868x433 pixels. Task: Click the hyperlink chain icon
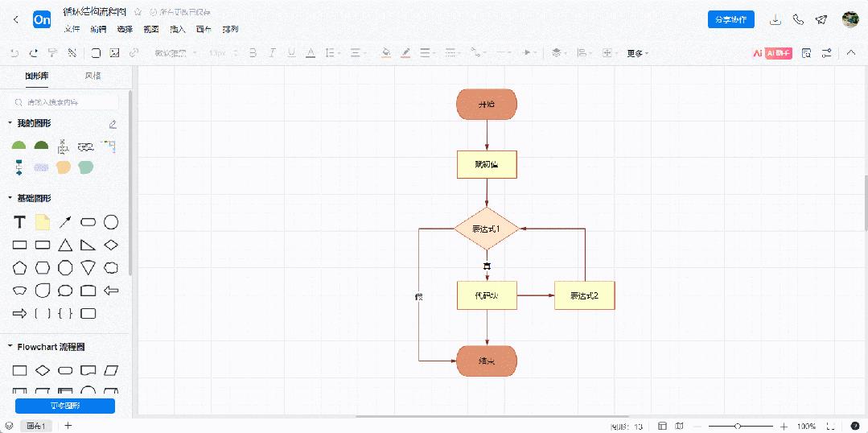pos(134,53)
